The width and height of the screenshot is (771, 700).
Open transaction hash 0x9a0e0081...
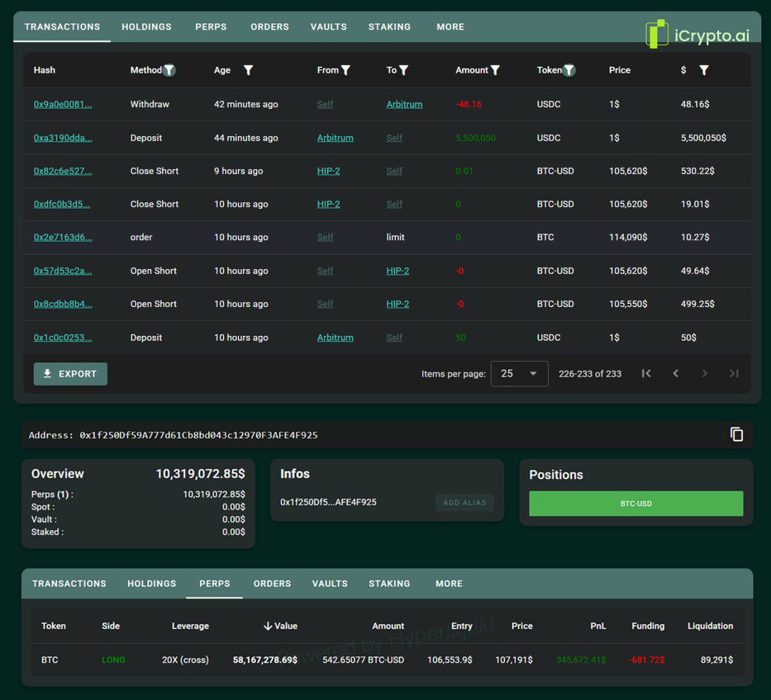point(63,105)
